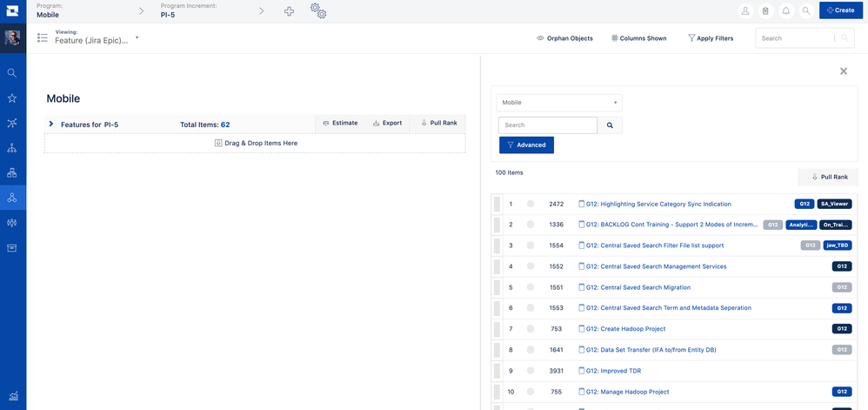Open the hierarchy tree icon in sidebar
Image resolution: width=868 pixels, height=410 pixels.
point(11,148)
